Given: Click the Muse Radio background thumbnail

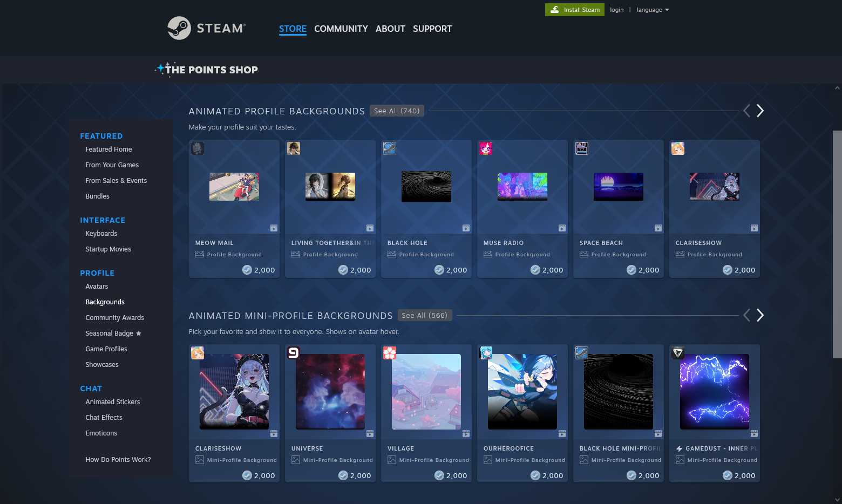Looking at the screenshot, I should pos(522,187).
